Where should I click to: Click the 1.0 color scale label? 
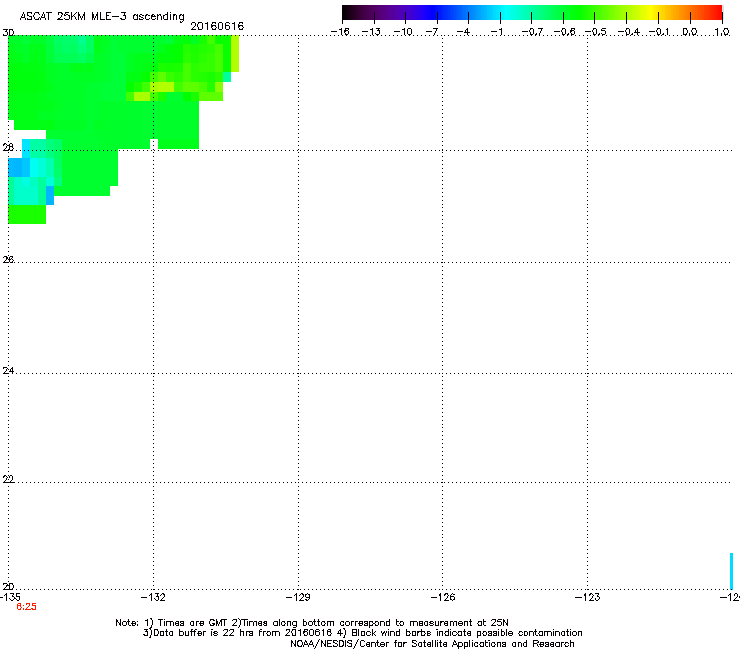click(722, 32)
